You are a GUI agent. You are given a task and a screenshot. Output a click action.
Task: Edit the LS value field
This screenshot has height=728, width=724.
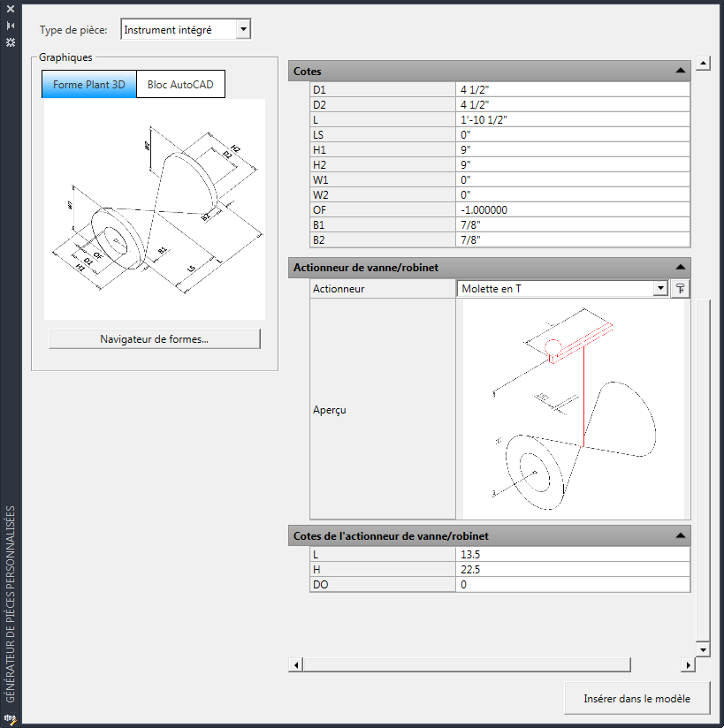[573, 134]
